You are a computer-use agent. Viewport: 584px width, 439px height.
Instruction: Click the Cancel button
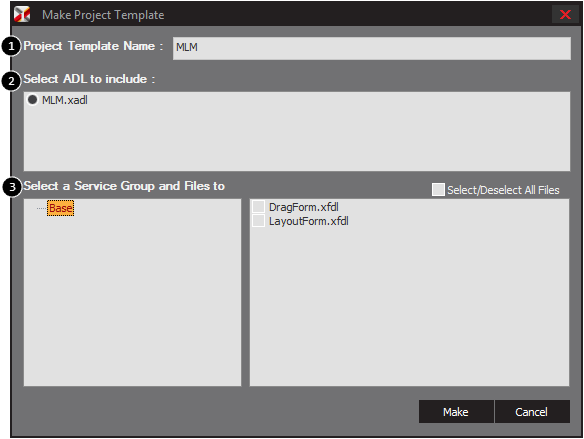click(531, 411)
